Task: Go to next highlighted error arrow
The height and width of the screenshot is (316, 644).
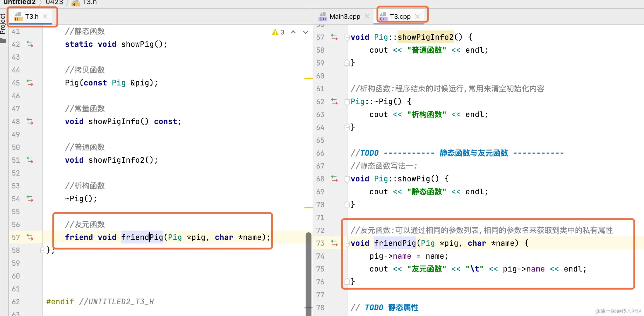Action: (305, 32)
